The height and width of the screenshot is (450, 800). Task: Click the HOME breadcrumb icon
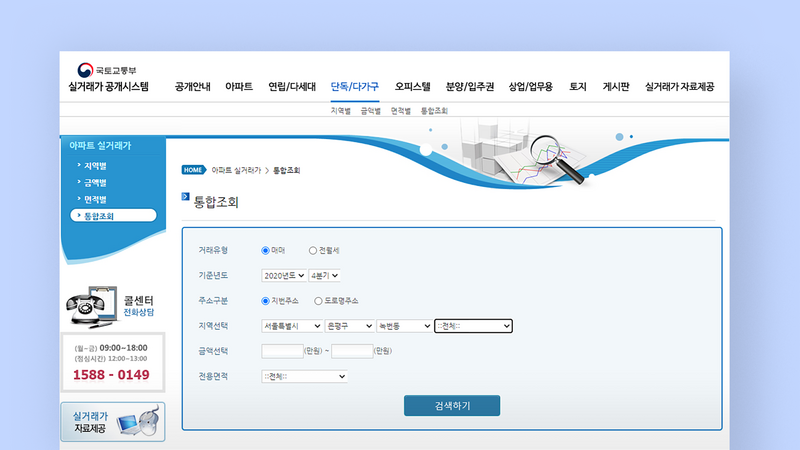(193, 170)
